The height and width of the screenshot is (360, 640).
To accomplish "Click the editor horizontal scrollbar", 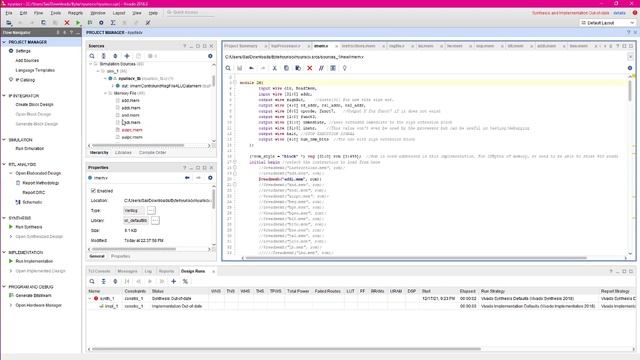I will 416,258.
